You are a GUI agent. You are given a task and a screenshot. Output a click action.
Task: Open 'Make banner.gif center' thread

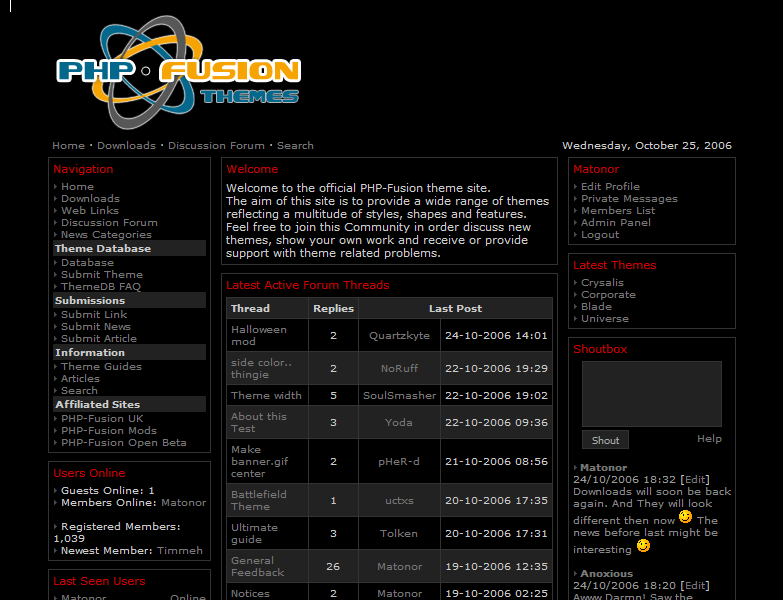[260, 461]
